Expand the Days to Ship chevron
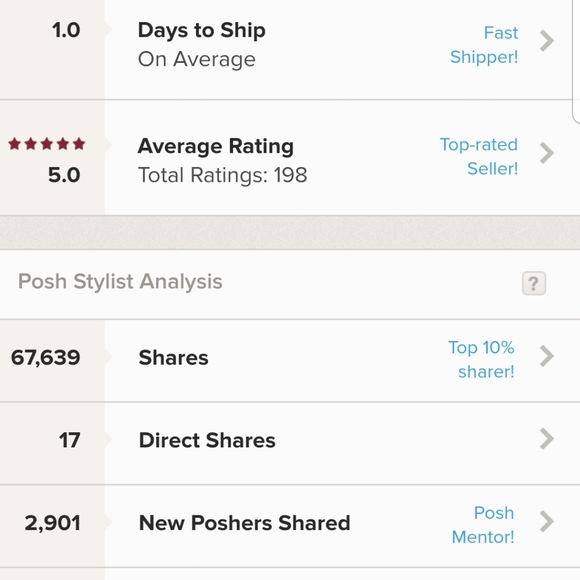Viewport: 580px width, 580px height. pyautogui.click(x=547, y=41)
